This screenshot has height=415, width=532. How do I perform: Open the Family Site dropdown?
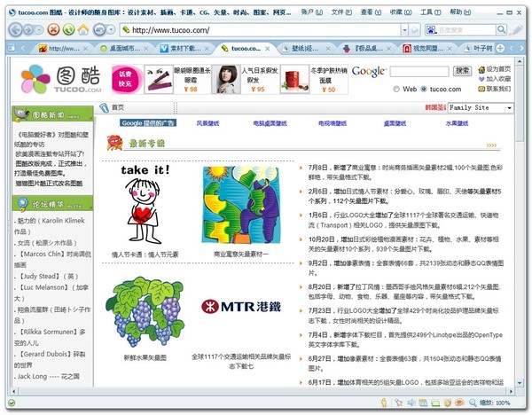(481, 107)
